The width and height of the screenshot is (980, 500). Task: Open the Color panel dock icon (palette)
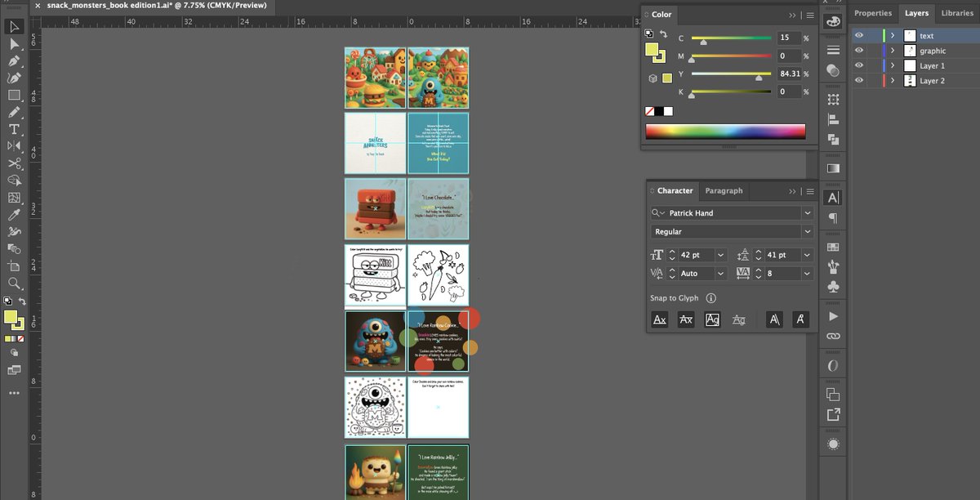tap(833, 22)
